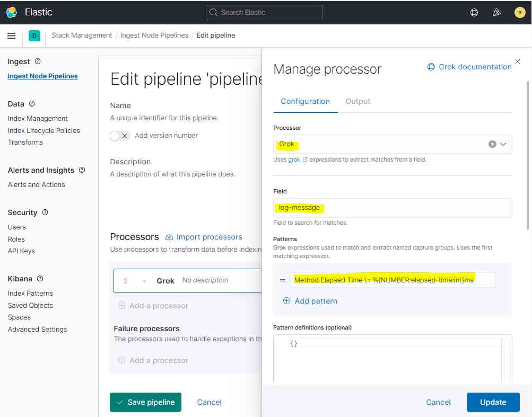
Task: Click the Add pattern link
Action: click(x=310, y=301)
